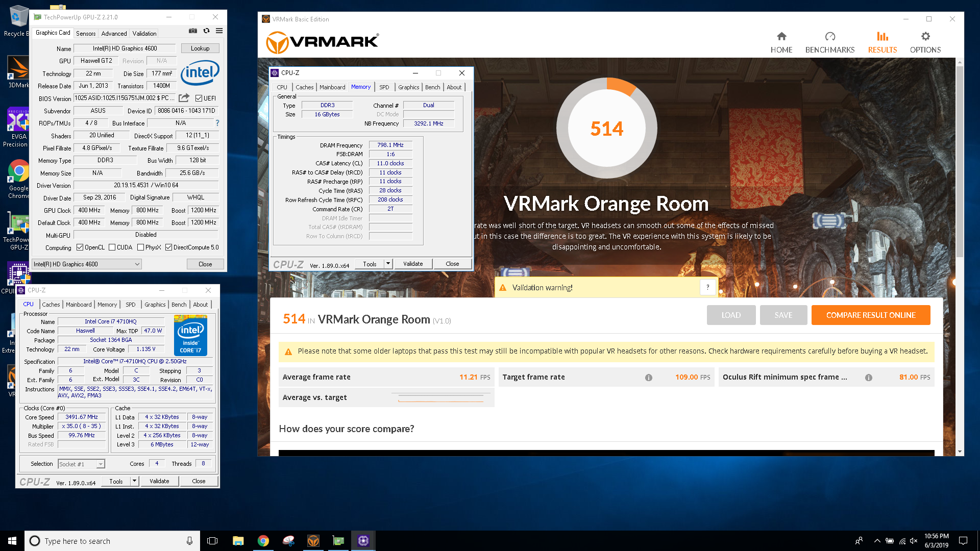
Task: Go to VRMark Home
Action: point(781,42)
